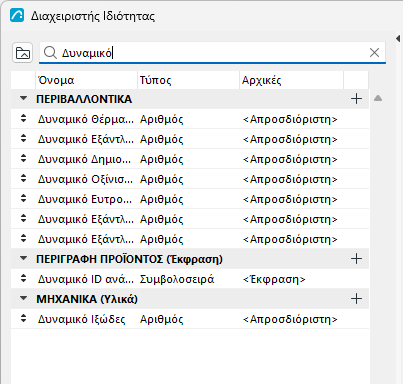Select the Δυναμικό ID ανά... property
This screenshot has width=403, height=384.
[86, 279]
